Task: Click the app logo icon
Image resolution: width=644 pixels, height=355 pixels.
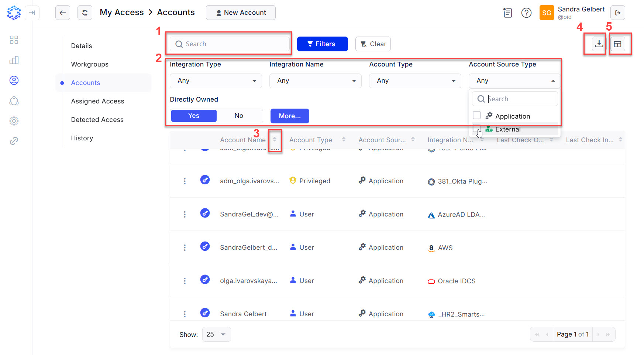Action: tap(14, 13)
